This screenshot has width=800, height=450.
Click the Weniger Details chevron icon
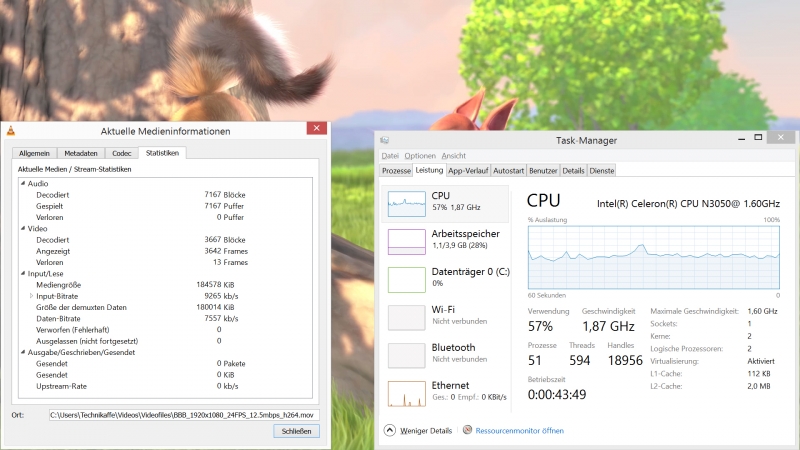(389, 430)
